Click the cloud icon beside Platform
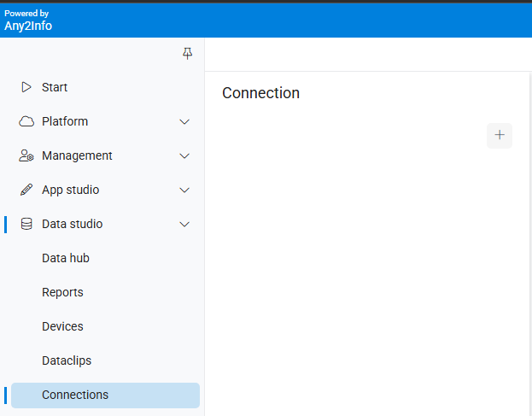The height and width of the screenshot is (416, 532). tap(26, 121)
